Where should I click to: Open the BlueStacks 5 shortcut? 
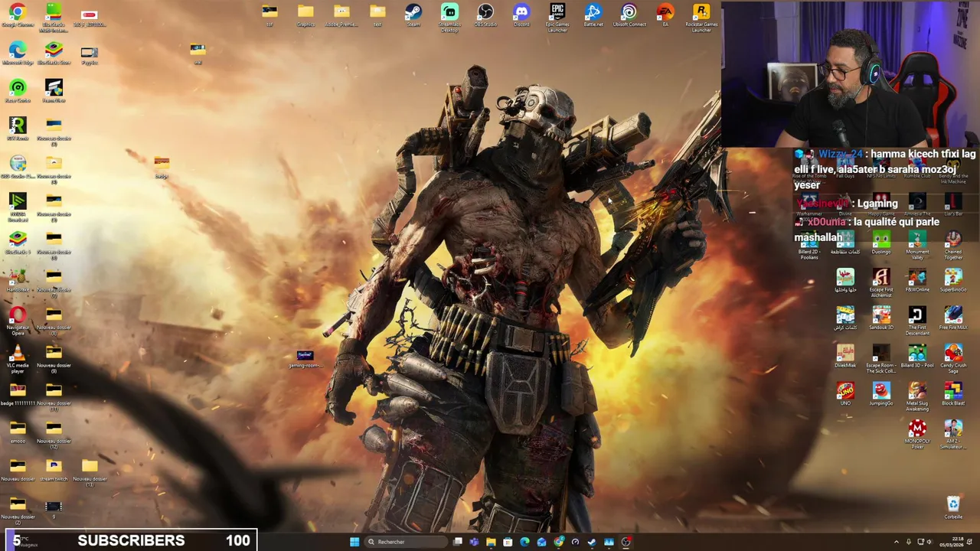coord(18,243)
